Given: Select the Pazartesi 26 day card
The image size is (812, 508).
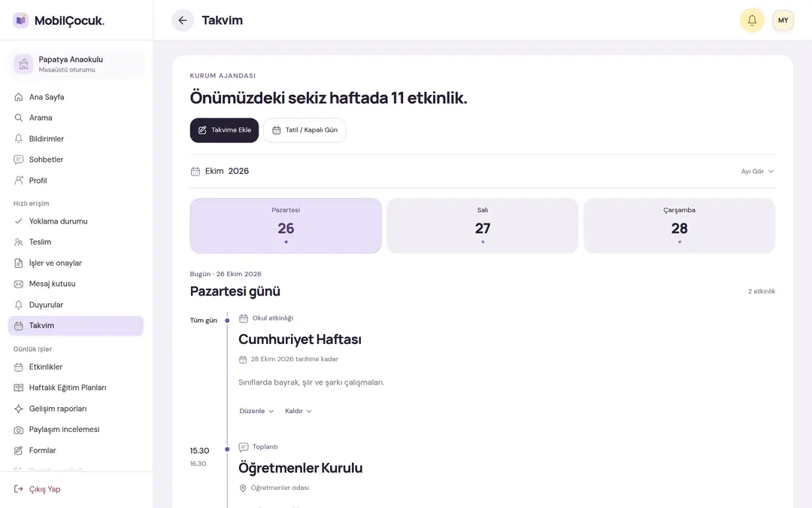Looking at the screenshot, I should coord(286,226).
